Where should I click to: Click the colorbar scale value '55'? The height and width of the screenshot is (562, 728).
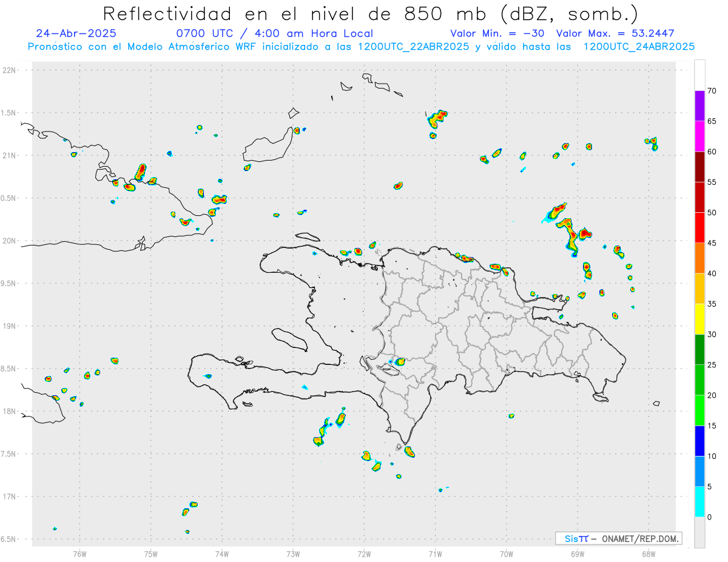pos(712,182)
